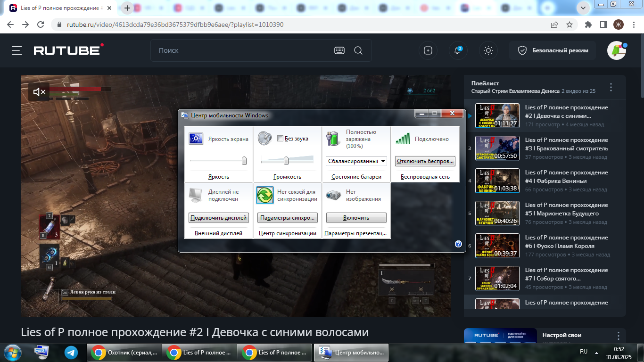Click the RUTUBE hamburger menu icon
Image resolution: width=644 pixels, height=362 pixels.
click(x=17, y=50)
